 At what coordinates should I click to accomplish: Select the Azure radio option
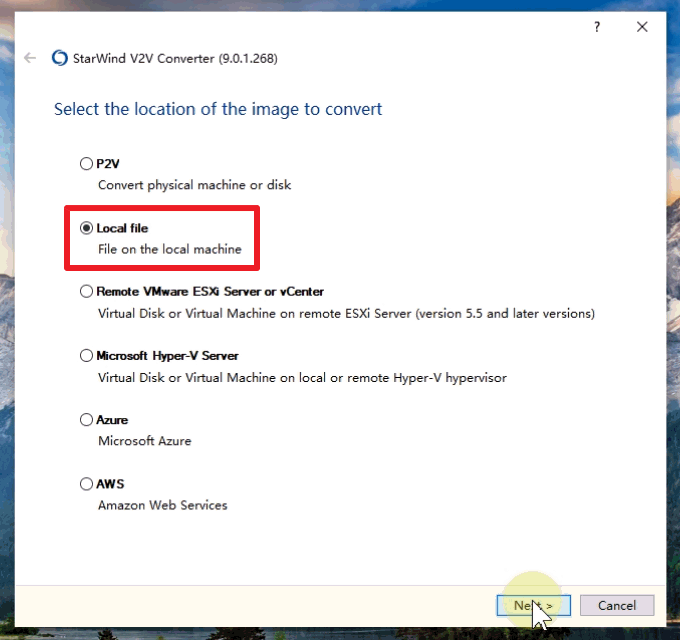pyautogui.click(x=86, y=420)
